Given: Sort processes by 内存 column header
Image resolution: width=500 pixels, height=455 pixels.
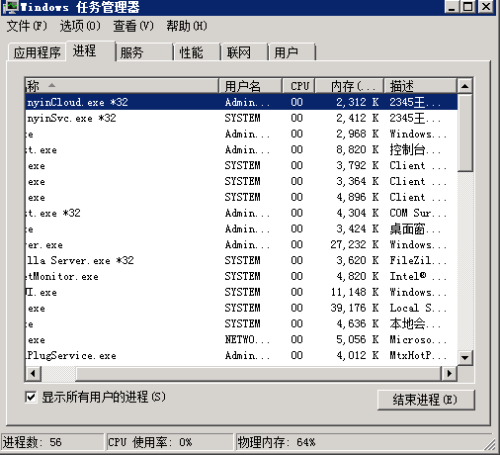Looking at the screenshot, I should point(349,86).
